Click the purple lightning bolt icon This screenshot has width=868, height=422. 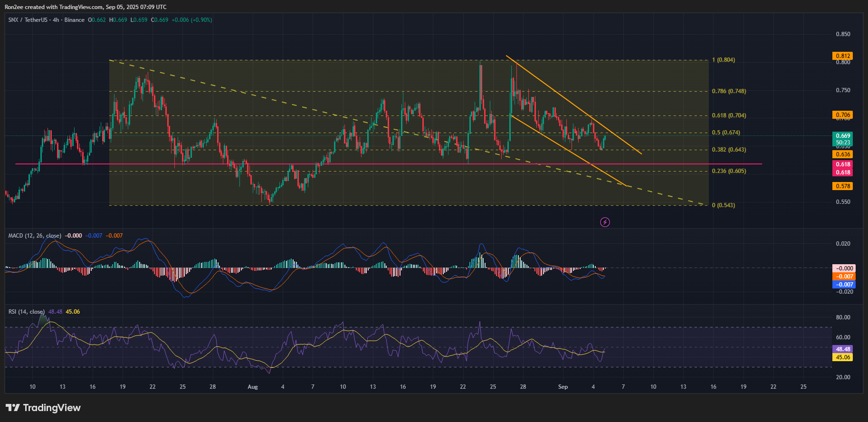[x=605, y=222]
